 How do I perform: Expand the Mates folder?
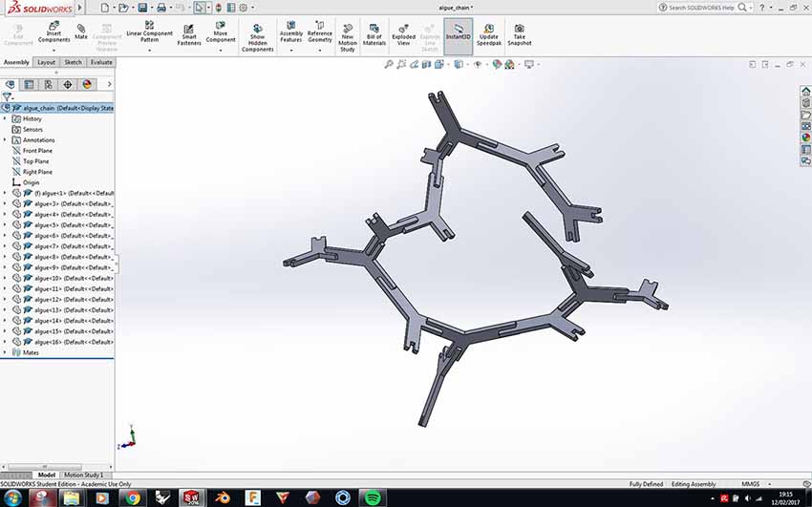pos(5,352)
